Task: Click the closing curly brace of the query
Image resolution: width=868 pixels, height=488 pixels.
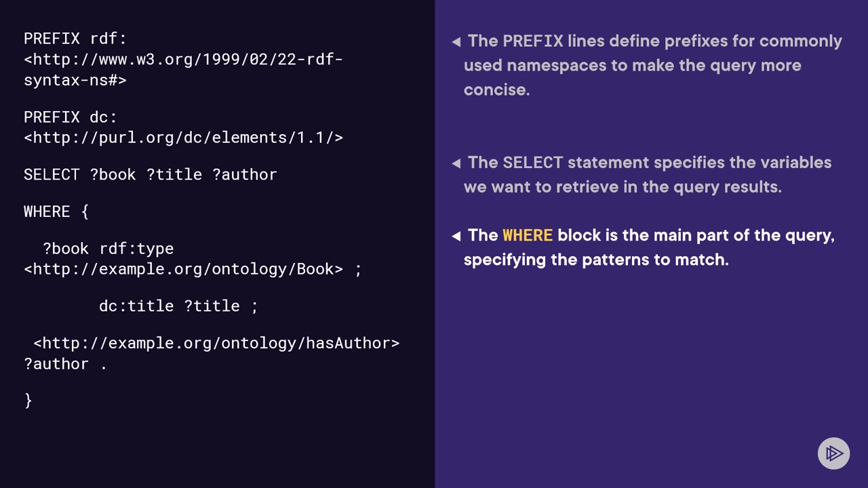Action: (x=28, y=401)
